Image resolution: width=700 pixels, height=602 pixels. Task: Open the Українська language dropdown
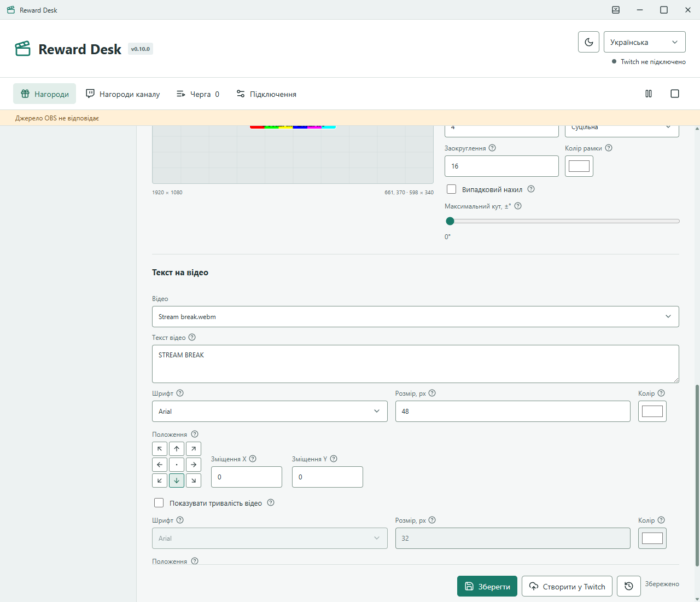(645, 42)
